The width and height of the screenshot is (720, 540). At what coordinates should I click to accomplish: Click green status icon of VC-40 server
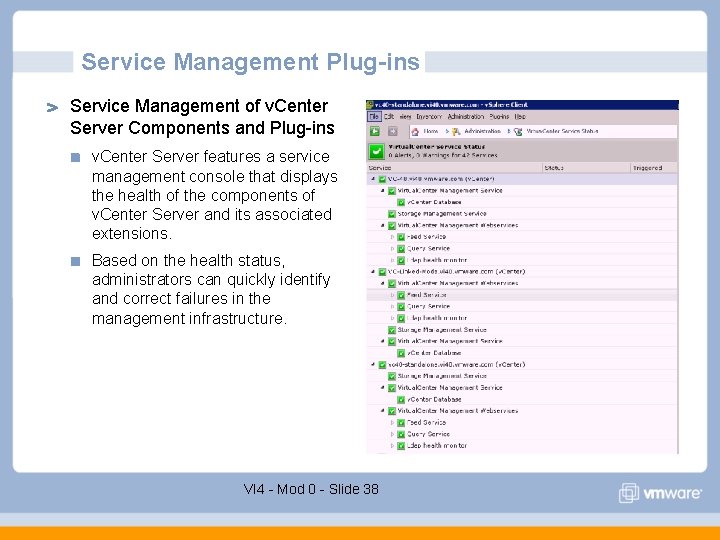coord(382,179)
